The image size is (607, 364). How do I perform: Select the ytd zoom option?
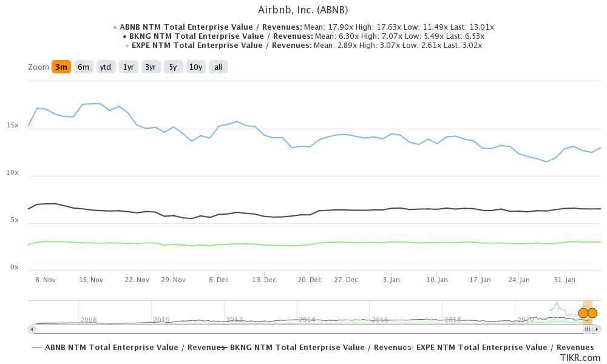pyautogui.click(x=106, y=67)
